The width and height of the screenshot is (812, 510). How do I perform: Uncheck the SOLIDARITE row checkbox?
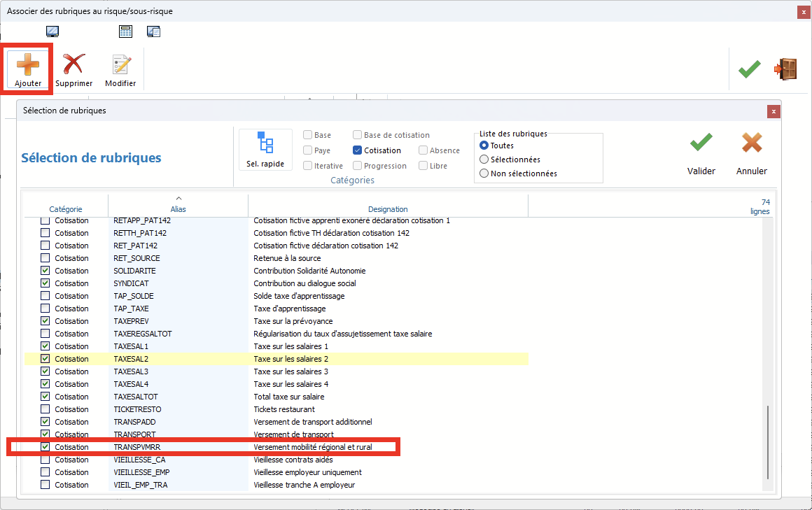45,270
